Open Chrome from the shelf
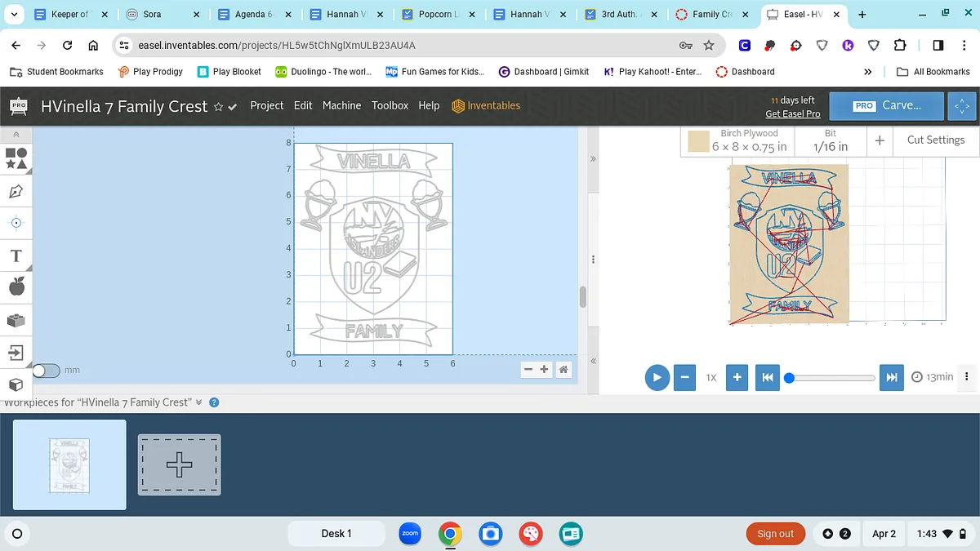Viewport: 980px width, 551px height. click(450, 534)
